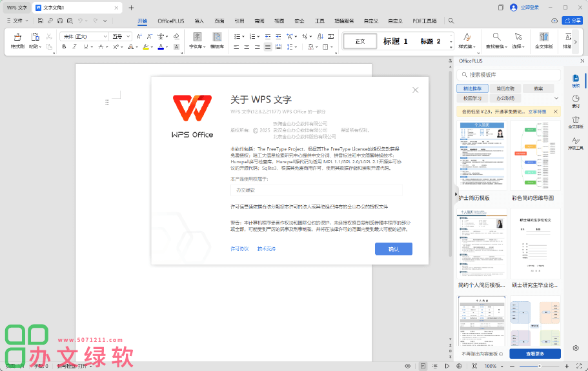Expand the ribbon with right chevron
588x371 pixels.
576,41
